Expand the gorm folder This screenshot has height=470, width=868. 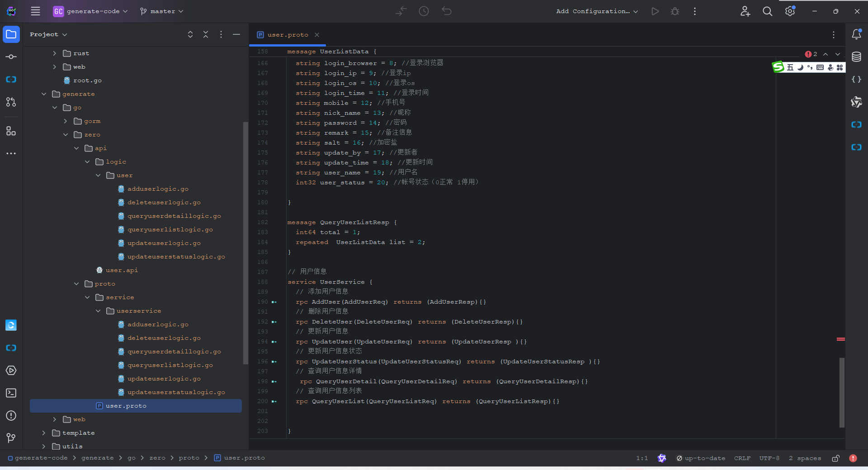pos(65,121)
